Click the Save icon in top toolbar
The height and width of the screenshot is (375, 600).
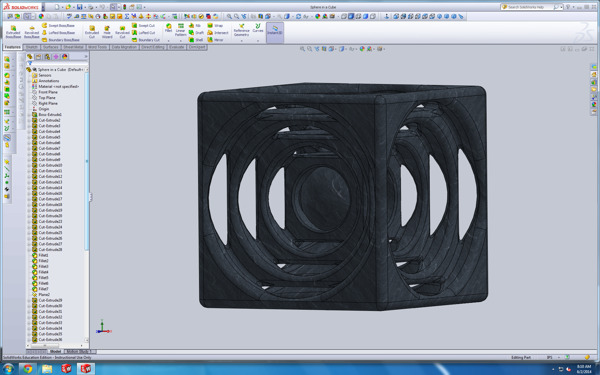(x=79, y=7)
